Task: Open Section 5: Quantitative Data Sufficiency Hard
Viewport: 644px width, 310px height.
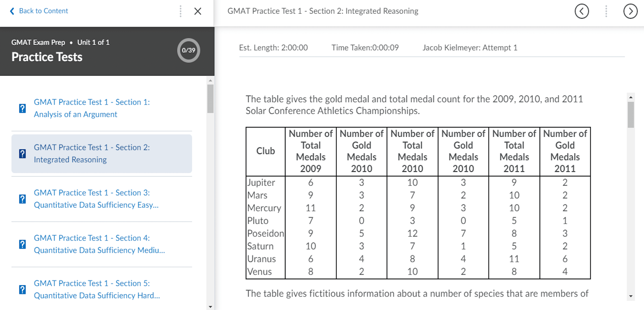Action: [97, 289]
